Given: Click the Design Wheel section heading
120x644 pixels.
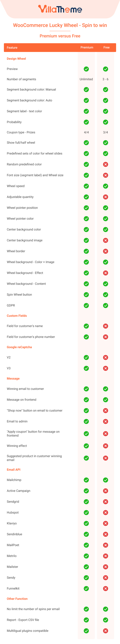Looking at the screenshot, I should 16,59.
